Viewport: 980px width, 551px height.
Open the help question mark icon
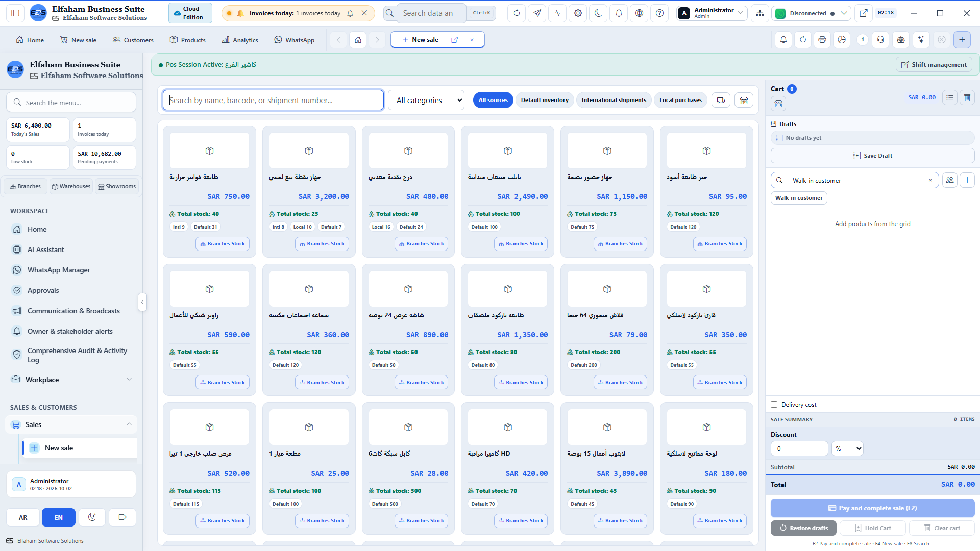659,13
